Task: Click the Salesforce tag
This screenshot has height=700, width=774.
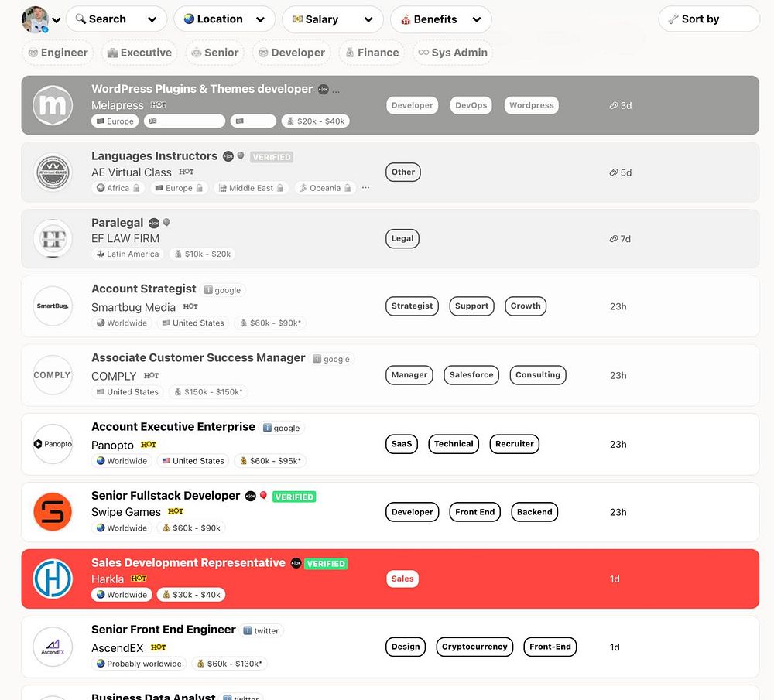Action: 471,375
